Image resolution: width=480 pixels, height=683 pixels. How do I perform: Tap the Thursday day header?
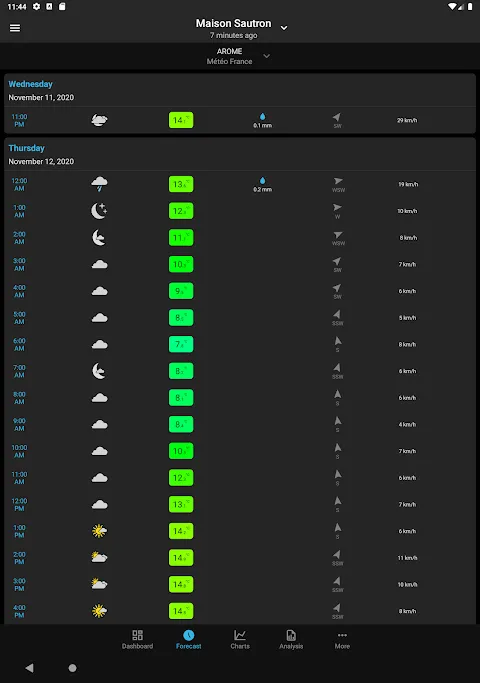(x=27, y=148)
